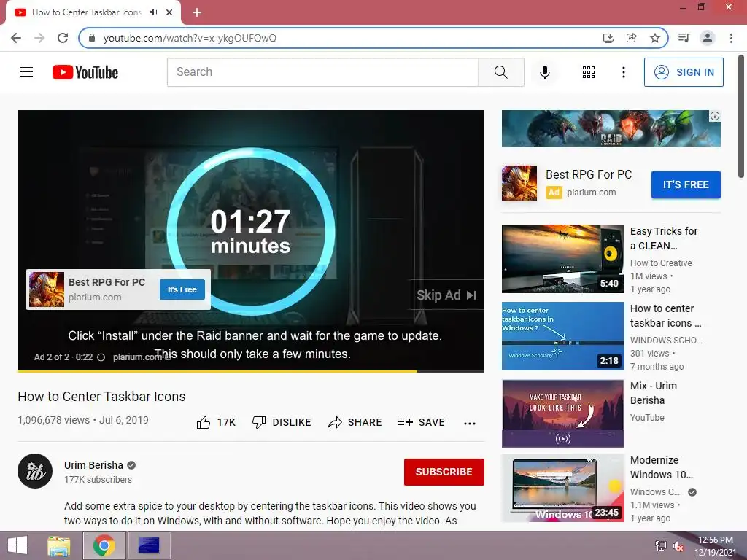Open Chrome profile avatar
747x560 pixels.
click(x=708, y=38)
